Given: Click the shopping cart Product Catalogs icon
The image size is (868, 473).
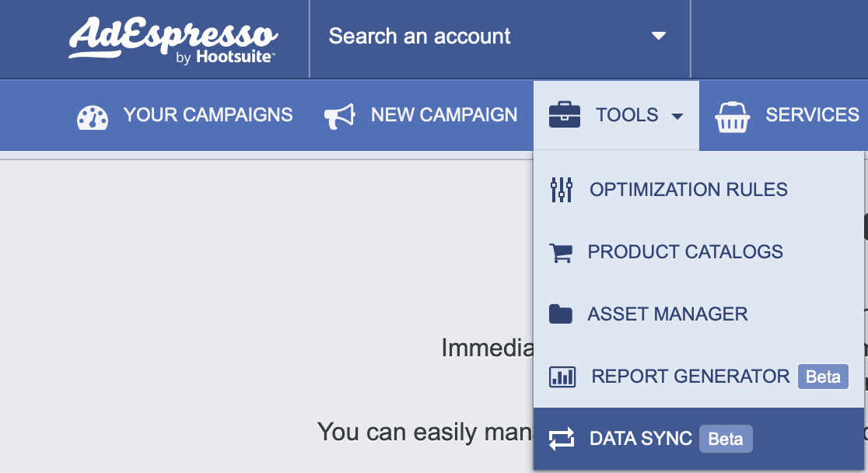Looking at the screenshot, I should point(561,253).
